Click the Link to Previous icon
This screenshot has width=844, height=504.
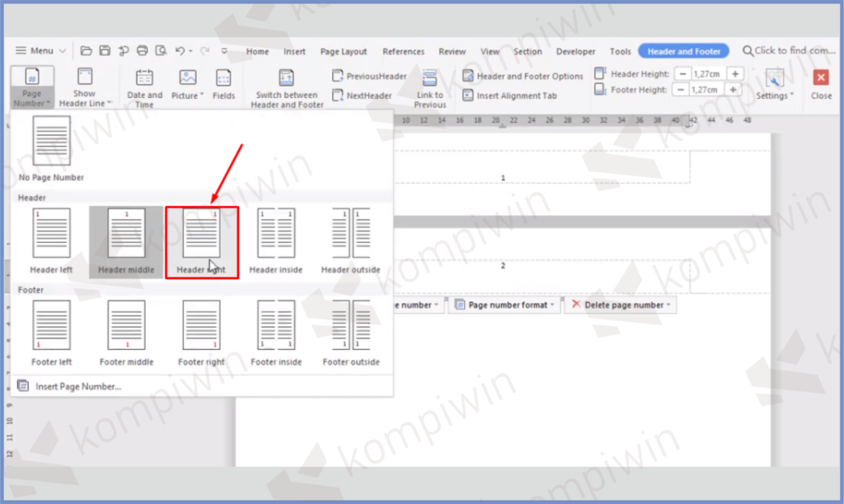coord(429,79)
